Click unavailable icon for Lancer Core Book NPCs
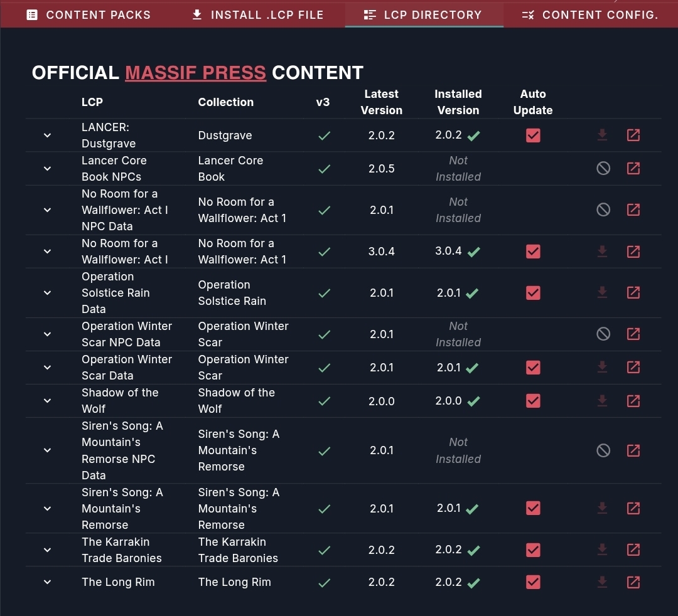This screenshot has width=678, height=616. tap(603, 169)
